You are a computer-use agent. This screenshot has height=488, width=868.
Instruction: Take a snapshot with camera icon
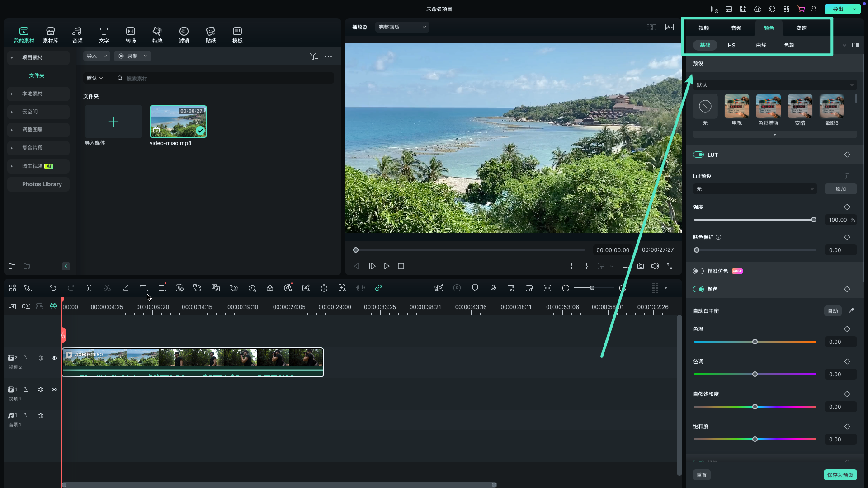click(641, 266)
